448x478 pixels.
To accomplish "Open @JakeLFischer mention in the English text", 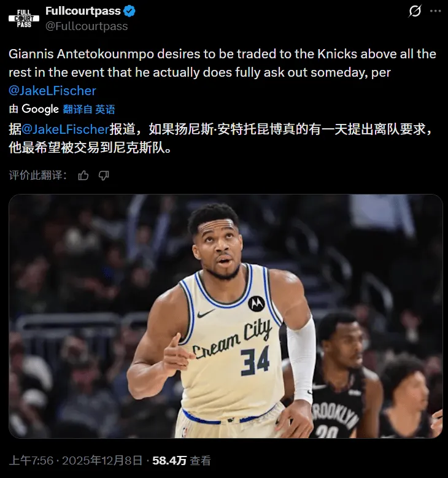I will coord(52,91).
